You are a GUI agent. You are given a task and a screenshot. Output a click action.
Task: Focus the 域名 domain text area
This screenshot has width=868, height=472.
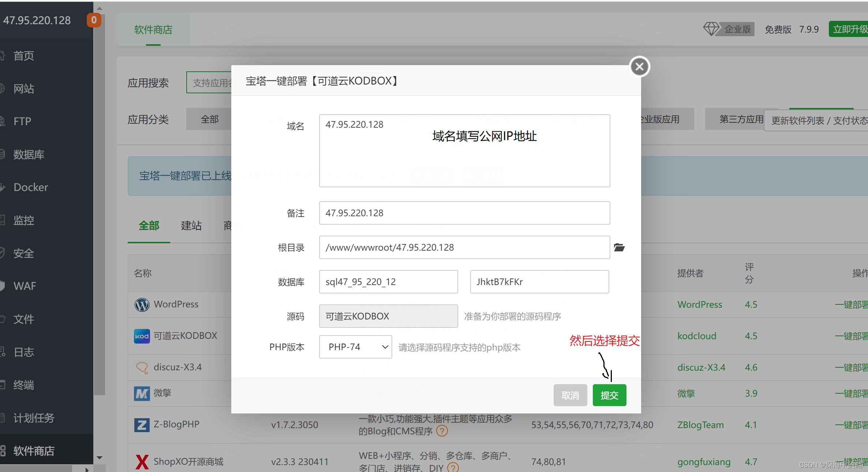coord(464,151)
